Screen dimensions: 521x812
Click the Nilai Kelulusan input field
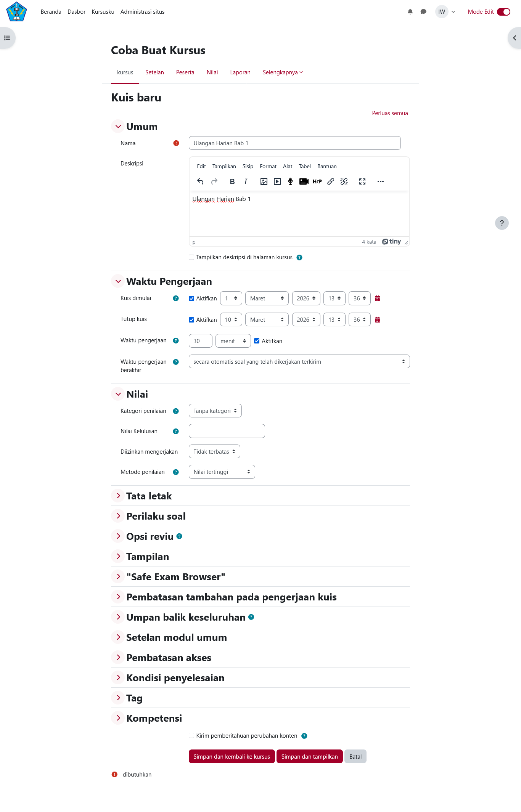click(x=227, y=431)
